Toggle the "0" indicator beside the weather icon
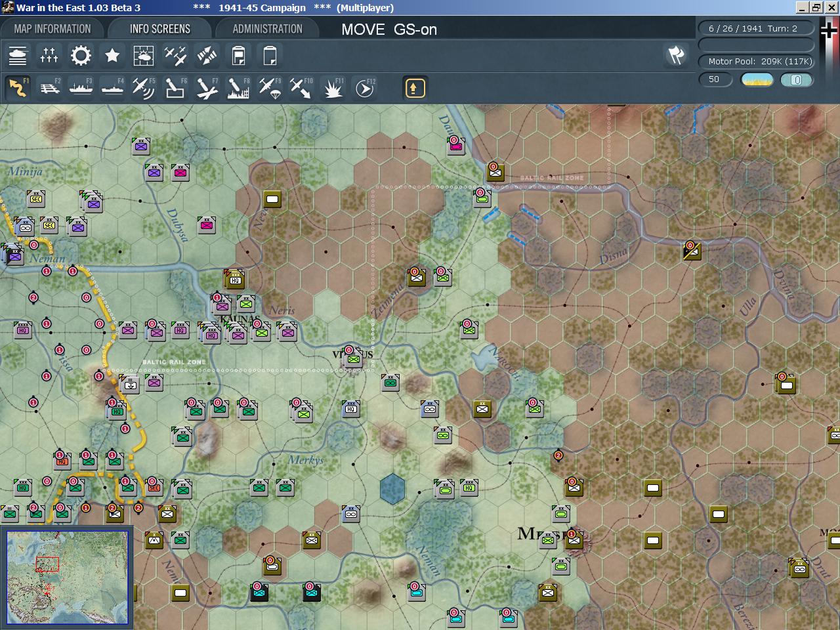This screenshot has width=840, height=630. pyautogui.click(x=797, y=79)
